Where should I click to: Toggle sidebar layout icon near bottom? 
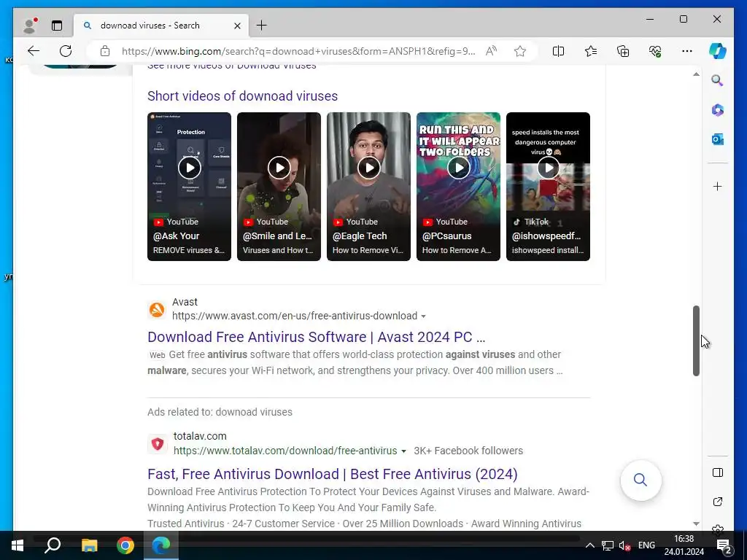718,472
